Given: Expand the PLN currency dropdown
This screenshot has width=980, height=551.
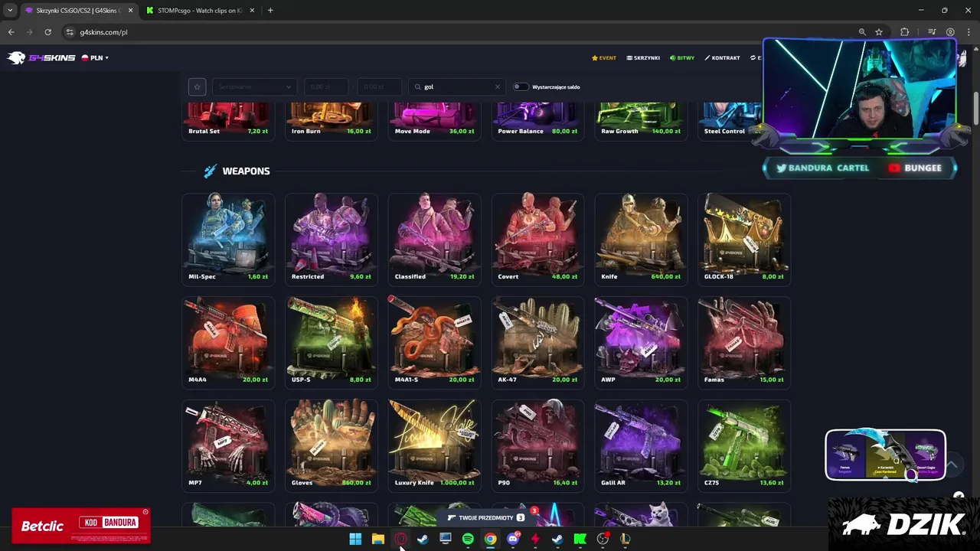Looking at the screenshot, I should (96, 57).
